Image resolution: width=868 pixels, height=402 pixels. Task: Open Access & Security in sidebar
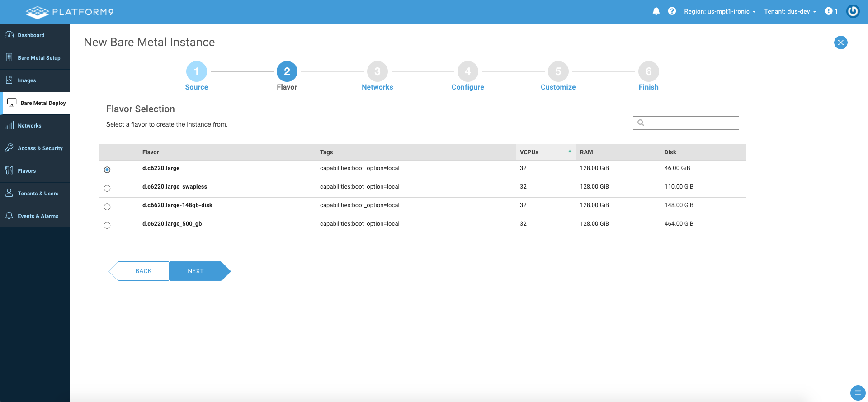(x=35, y=148)
